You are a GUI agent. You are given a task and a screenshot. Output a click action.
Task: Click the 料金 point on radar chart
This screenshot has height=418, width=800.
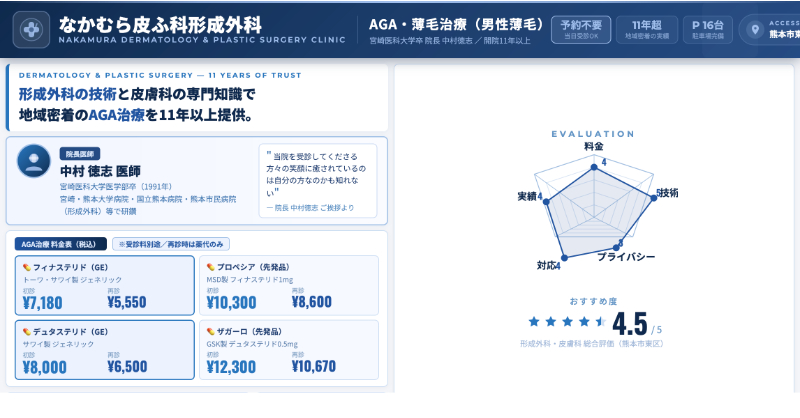[594, 169]
